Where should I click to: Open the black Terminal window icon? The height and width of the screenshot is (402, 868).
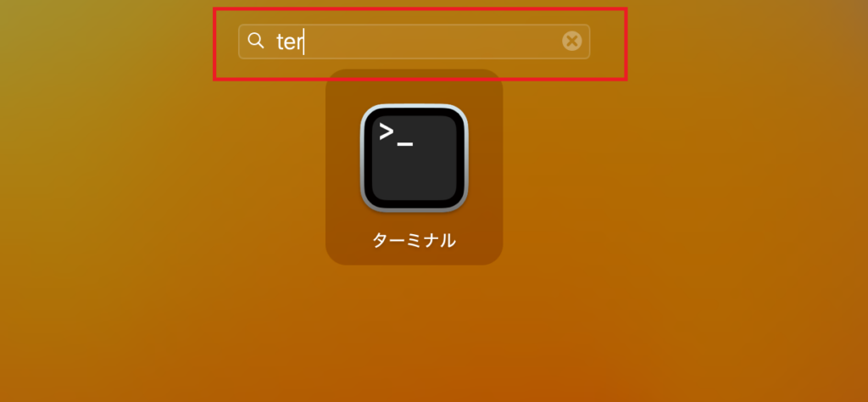(x=414, y=157)
